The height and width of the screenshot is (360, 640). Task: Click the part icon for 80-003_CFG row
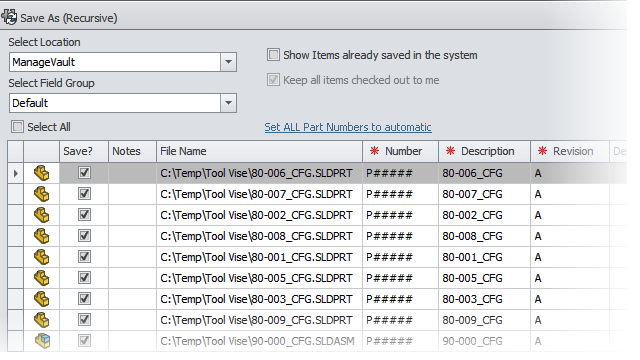point(41,299)
